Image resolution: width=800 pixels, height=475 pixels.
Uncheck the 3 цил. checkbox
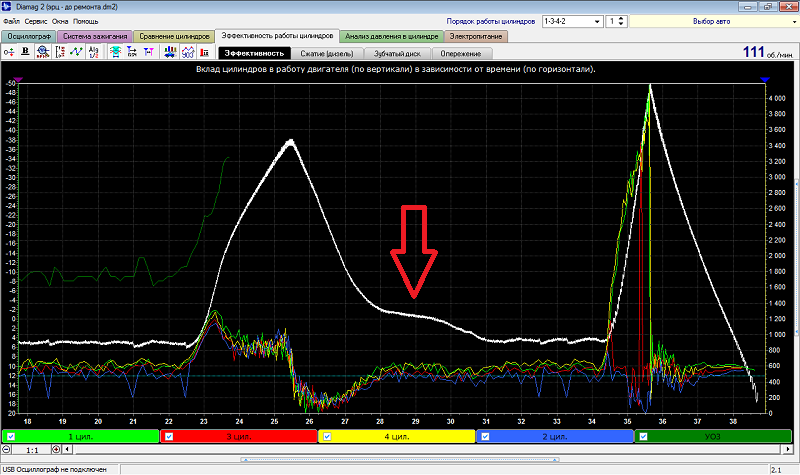tap(169, 437)
